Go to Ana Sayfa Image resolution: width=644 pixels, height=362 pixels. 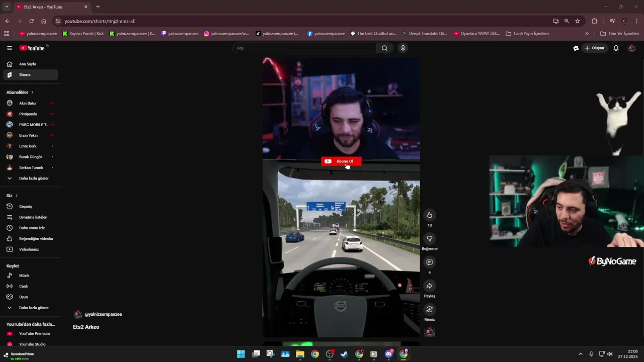tap(31, 64)
